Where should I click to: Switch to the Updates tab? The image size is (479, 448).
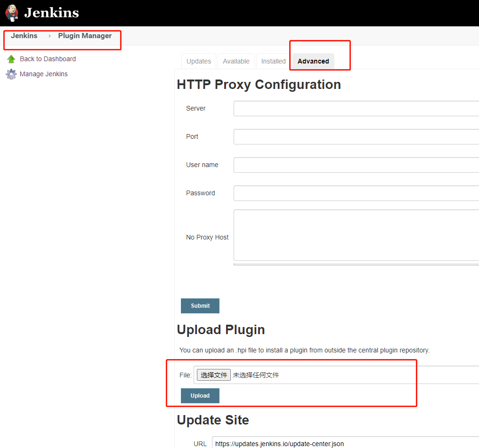(198, 61)
